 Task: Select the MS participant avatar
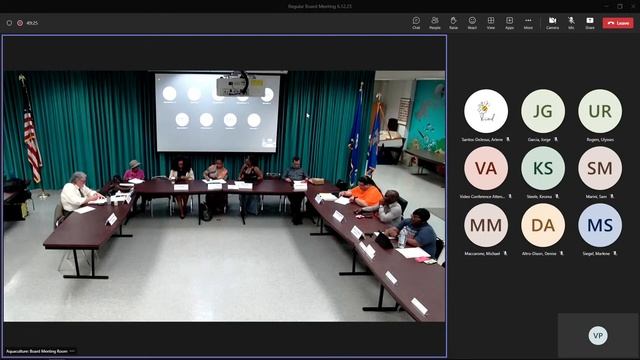[600, 225]
